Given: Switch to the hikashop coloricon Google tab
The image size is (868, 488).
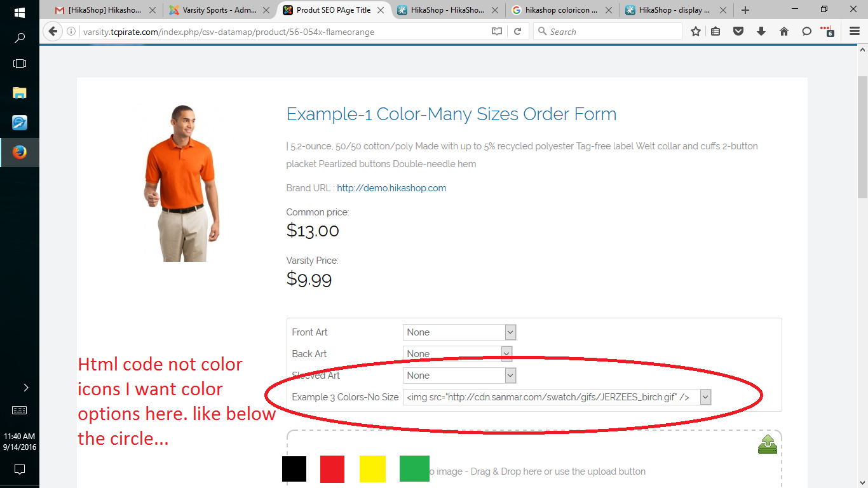Looking at the screenshot, I should 559,10.
